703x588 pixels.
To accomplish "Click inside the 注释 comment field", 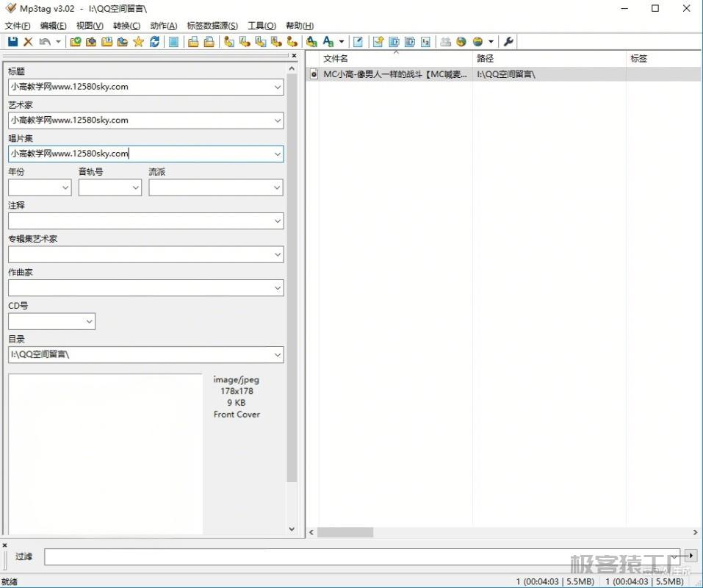I will (x=140, y=221).
